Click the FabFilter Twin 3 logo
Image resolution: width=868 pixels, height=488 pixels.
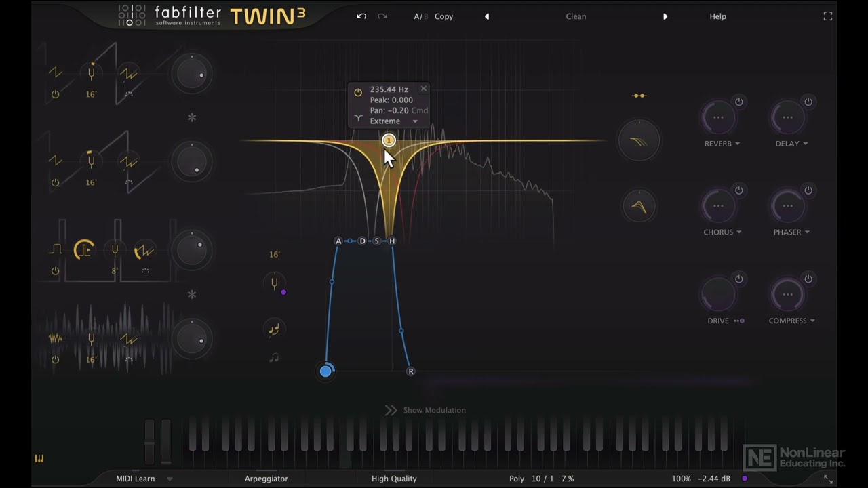[212, 15]
